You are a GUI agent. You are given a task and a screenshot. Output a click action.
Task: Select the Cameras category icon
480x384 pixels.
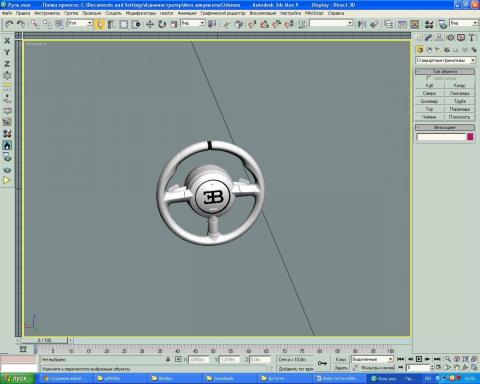[447, 50]
